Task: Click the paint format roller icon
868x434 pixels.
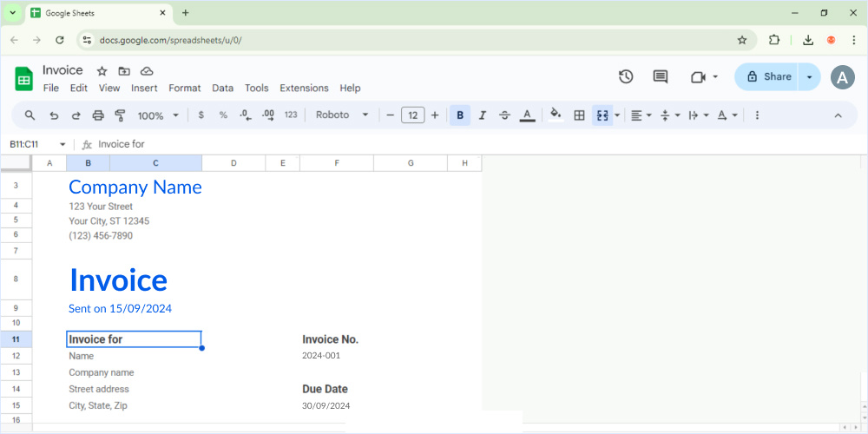Action: (121, 115)
